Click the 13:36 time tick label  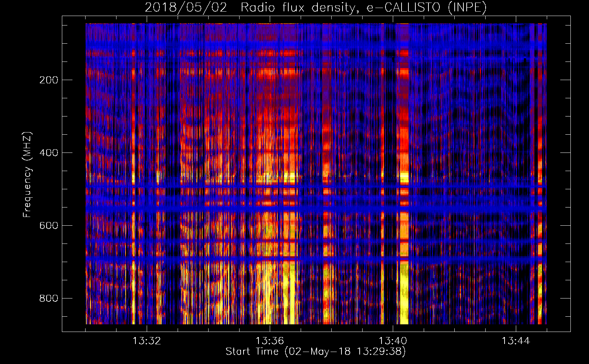tap(270, 341)
